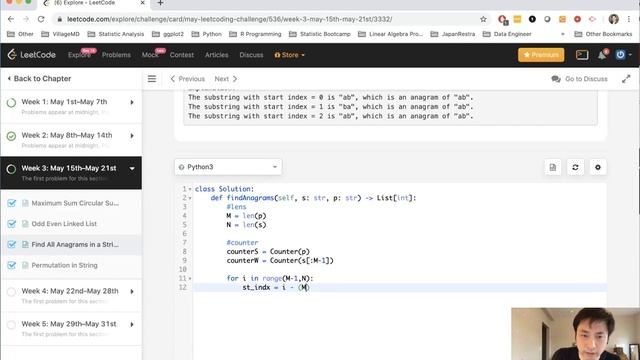This screenshot has height=360, width=640.
Task: Open the Store dropdown
Action: click(289, 55)
